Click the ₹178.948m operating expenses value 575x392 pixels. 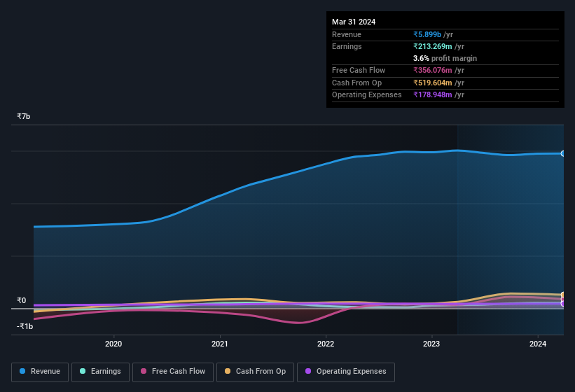pos(433,94)
